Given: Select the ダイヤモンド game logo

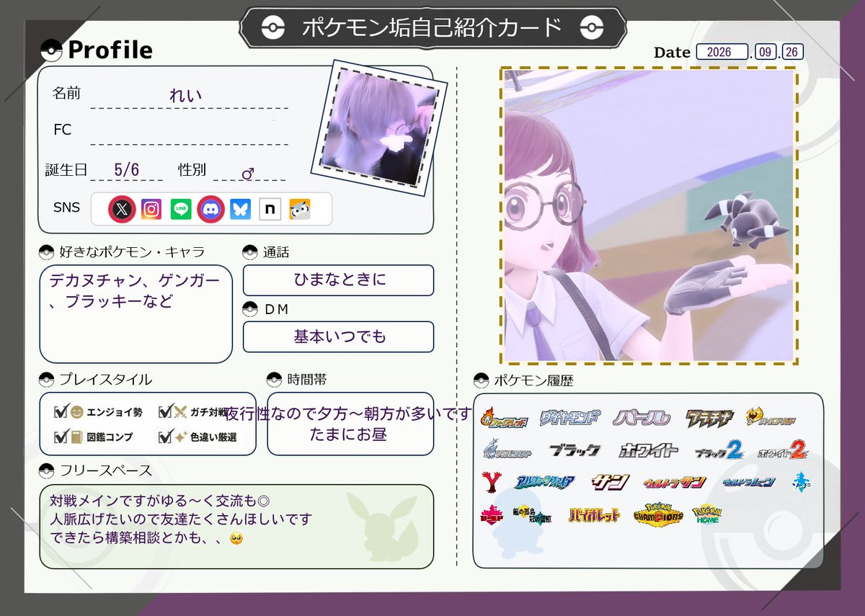Looking at the screenshot, I should pos(569,417).
